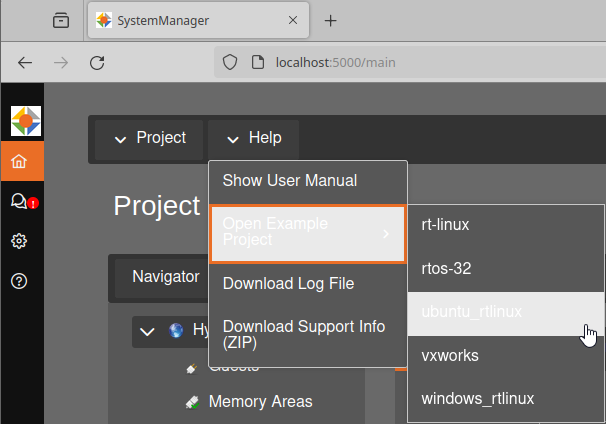Click the SystemManager tab favicon
Viewport: 606px width, 424px height.
104,20
